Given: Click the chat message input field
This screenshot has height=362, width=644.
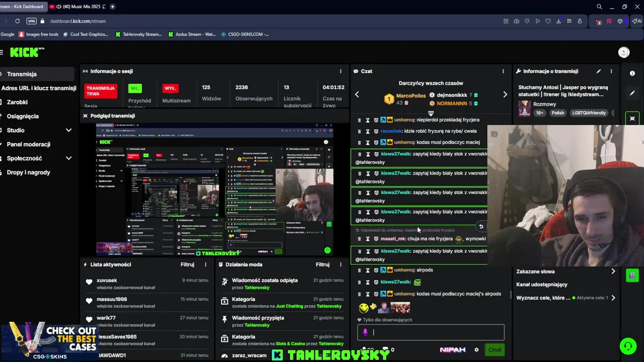Looking at the screenshot, I should pyautogui.click(x=431, y=332).
